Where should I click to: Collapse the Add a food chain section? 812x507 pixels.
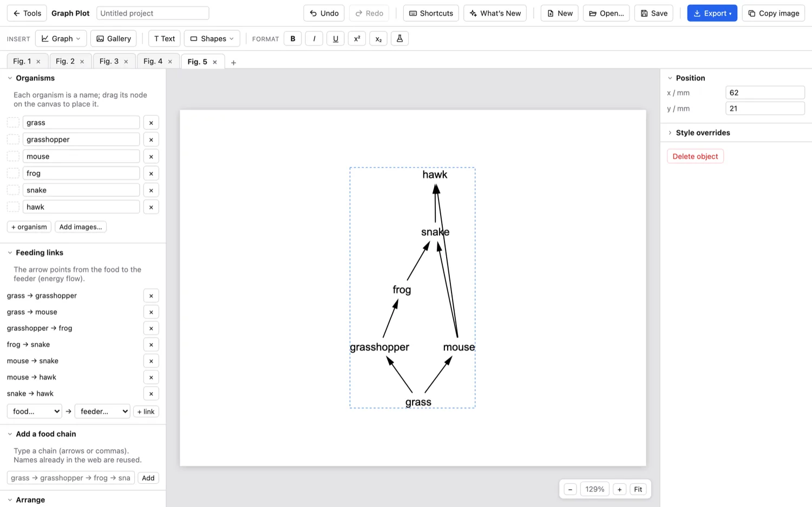point(10,434)
